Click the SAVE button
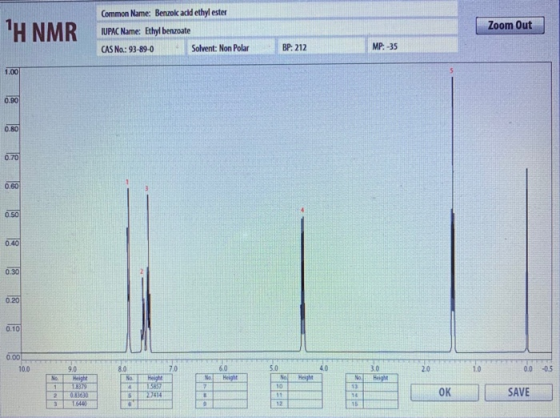The image size is (560, 418). [x=519, y=392]
